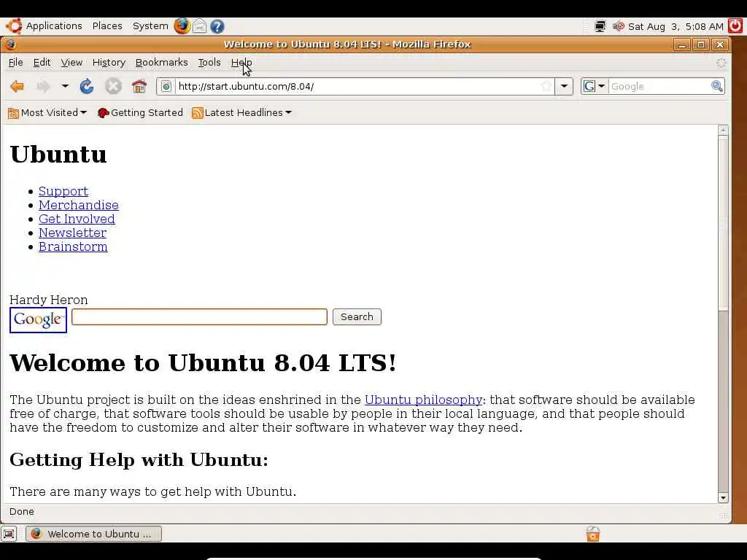
Task: Focus the Google toolbar search field
Action: click(x=659, y=87)
